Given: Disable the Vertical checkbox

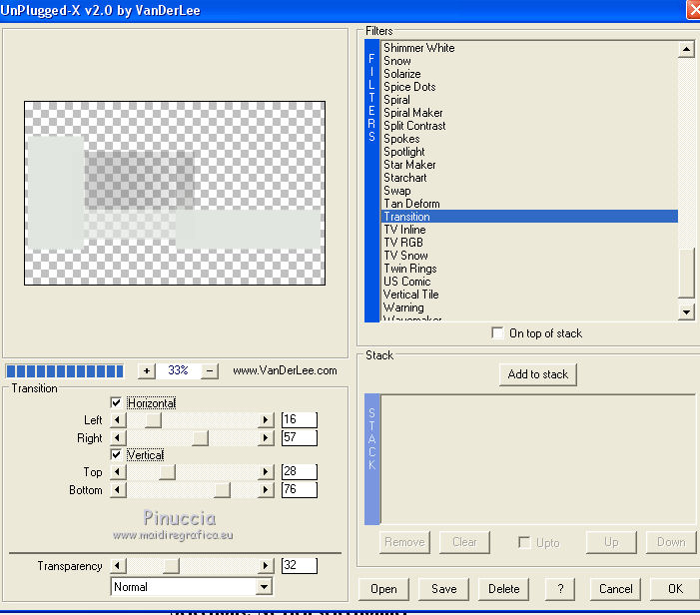Looking at the screenshot, I should (117, 455).
